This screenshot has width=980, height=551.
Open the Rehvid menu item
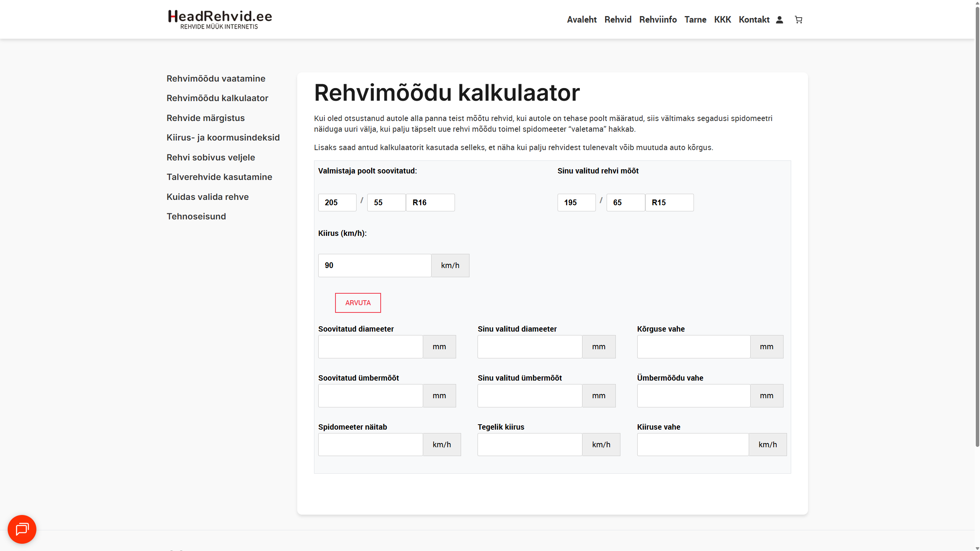tap(618, 20)
